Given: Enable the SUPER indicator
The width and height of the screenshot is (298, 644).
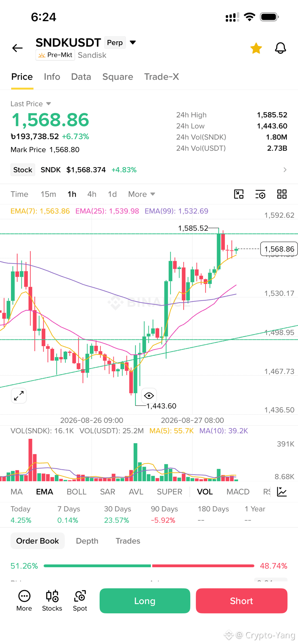Looking at the screenshot, I should 170,492.
